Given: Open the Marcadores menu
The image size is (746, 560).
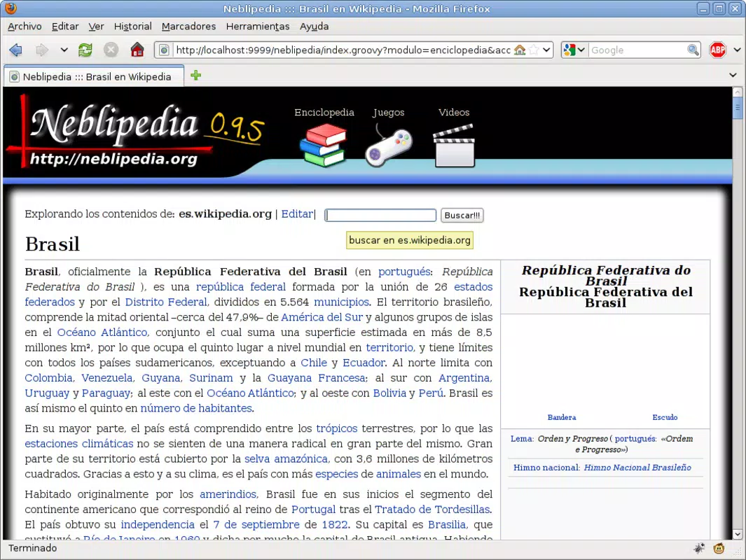Looking at the screenshot, I should click(x=189, y=27).
